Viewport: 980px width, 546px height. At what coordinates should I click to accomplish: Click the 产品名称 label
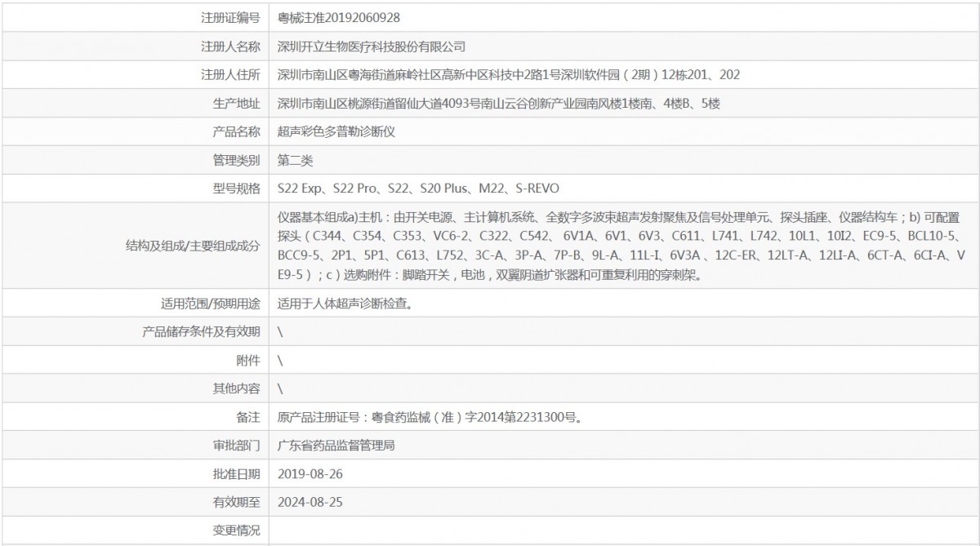point(237,131)
